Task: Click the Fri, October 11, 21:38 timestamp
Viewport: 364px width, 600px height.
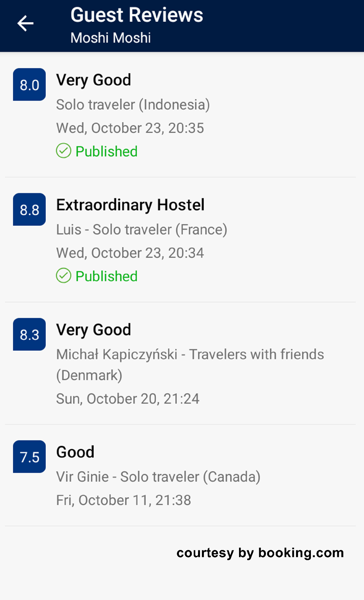Action: coord(123,500)
